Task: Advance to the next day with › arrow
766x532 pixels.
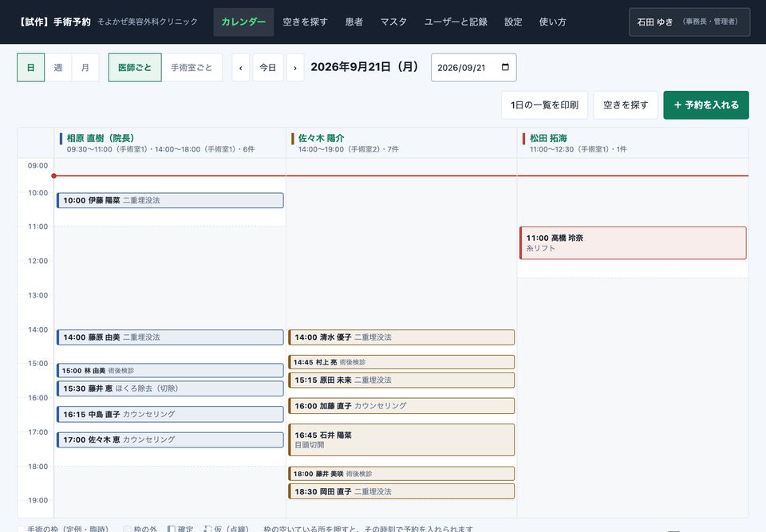Action: (295, 68)
